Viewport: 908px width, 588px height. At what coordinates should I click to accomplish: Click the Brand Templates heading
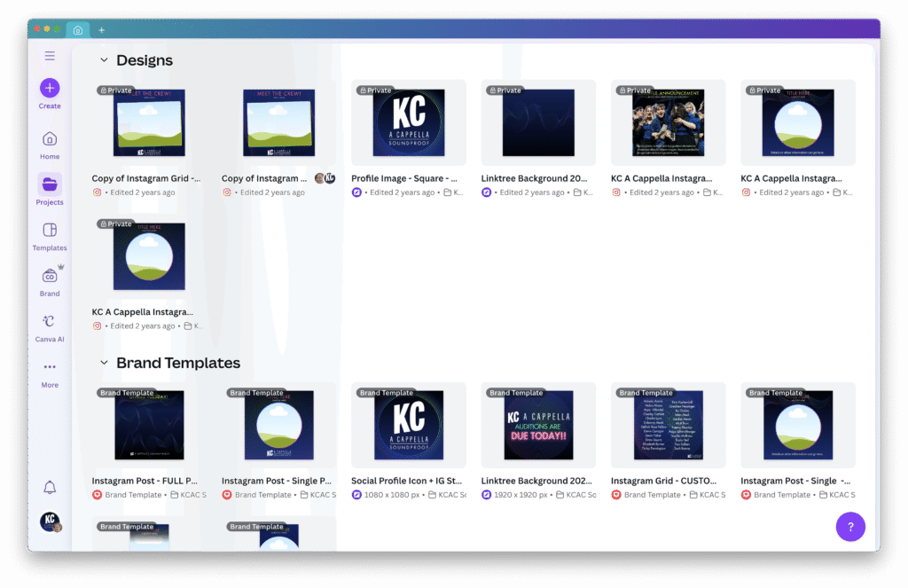177,363
